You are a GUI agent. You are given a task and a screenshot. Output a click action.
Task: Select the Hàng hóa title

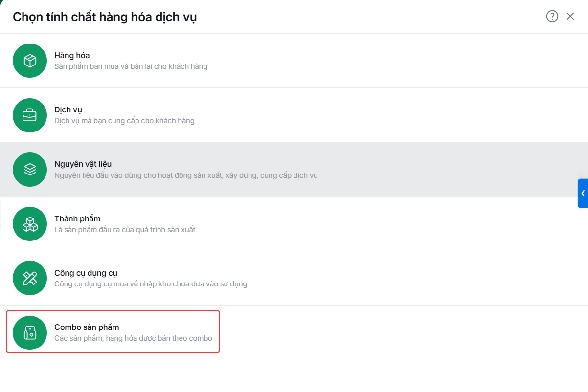(72, 55)
